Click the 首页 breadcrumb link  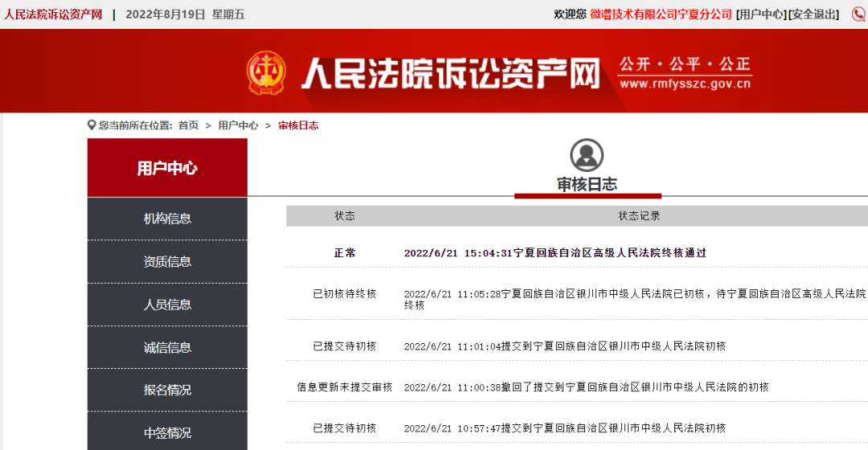point(188,125)
